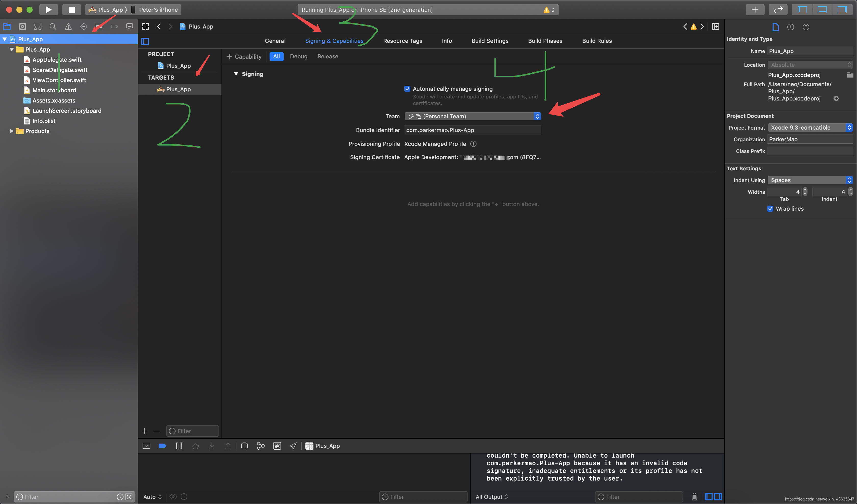Clear console with trash icon

tap(694, 497)
